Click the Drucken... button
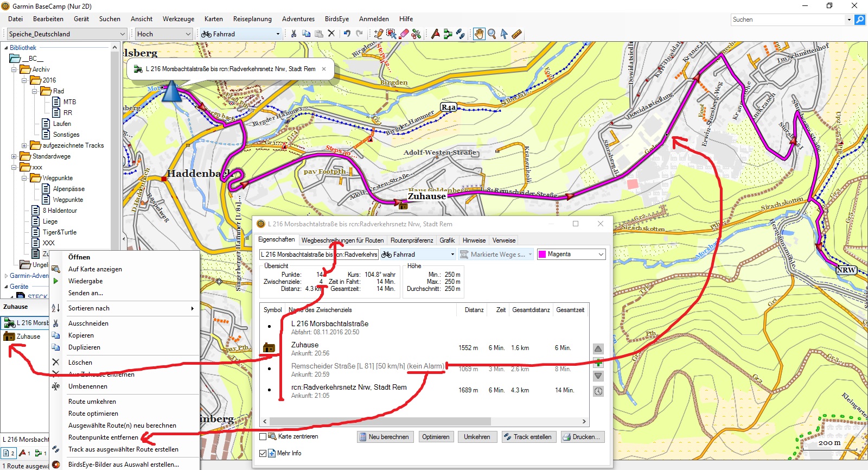This screenshot has width=868, height=470. tap(583, 437)
